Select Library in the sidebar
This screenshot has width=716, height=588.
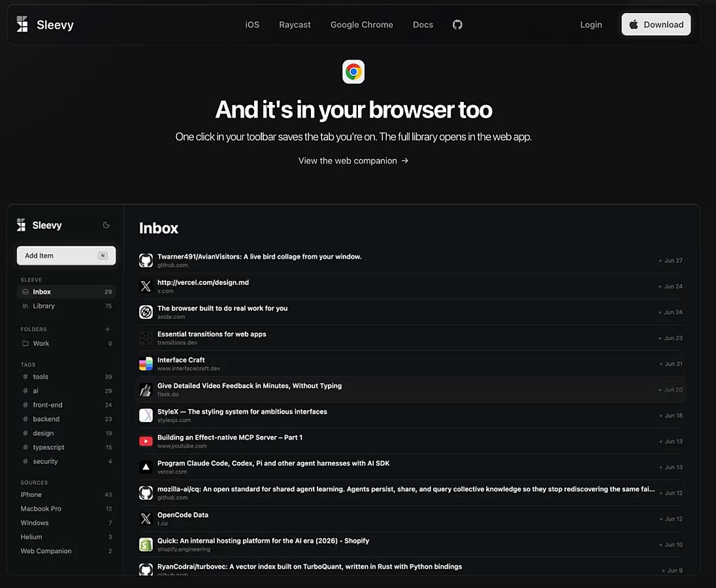click(x=66, y=306)
